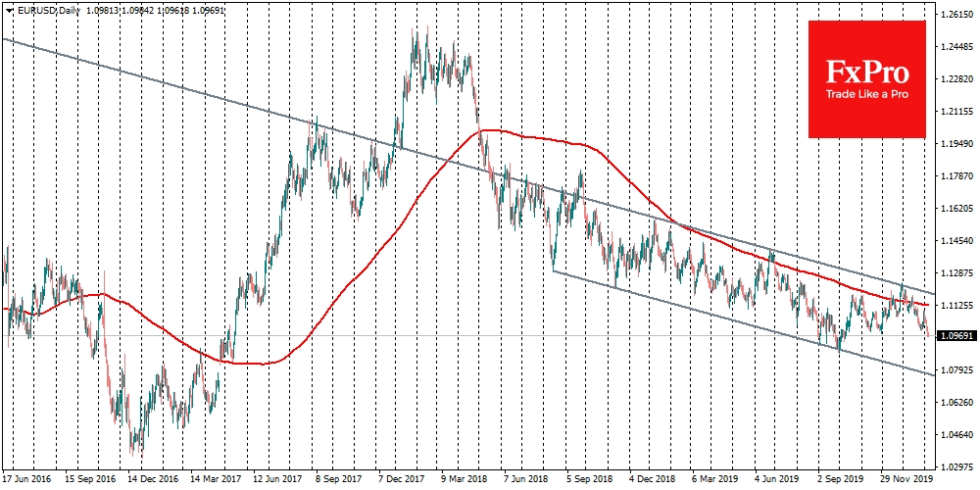Image resolution: width=980 pixels, height=490 pixels.
Task: Click the 7 Jun 2018 date label
Action: pyautogui.click(x=528, y=479)
